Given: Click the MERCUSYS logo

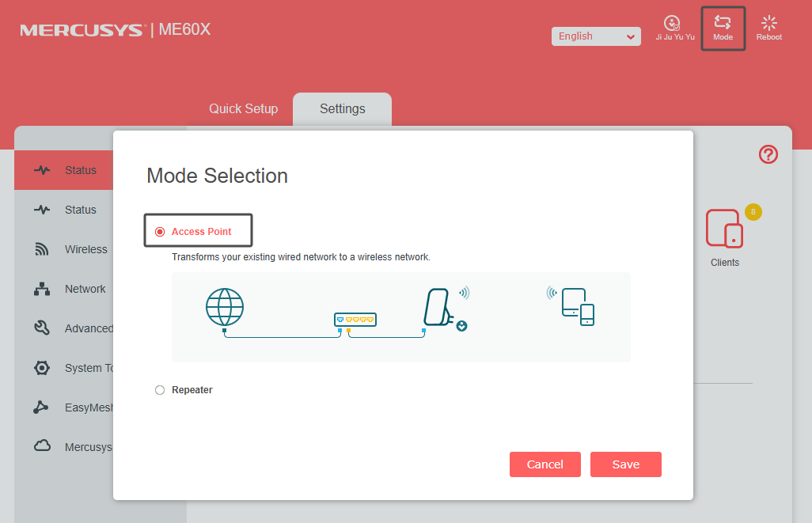Looking at the screenshot, I should 82,31.
